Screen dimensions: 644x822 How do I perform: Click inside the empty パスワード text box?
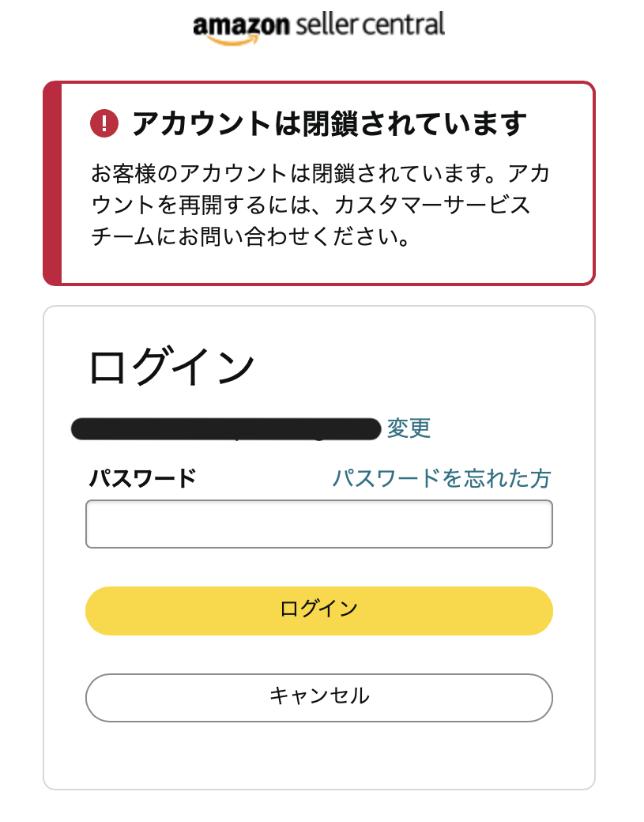tap(318, 523)
